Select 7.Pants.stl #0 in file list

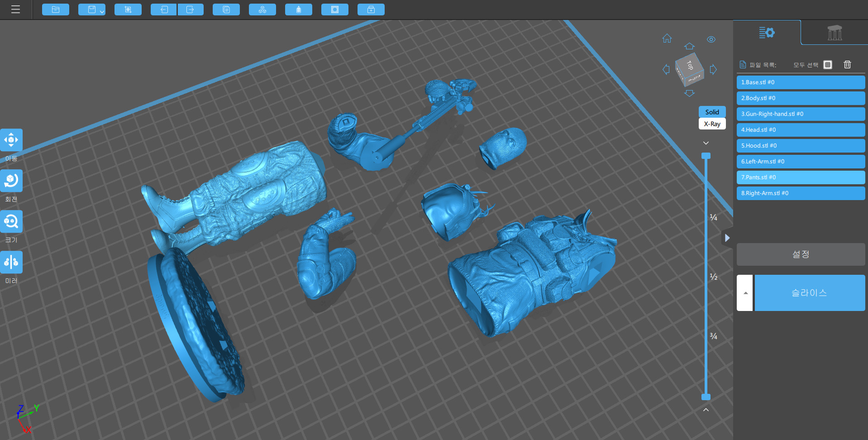[801, 177]
